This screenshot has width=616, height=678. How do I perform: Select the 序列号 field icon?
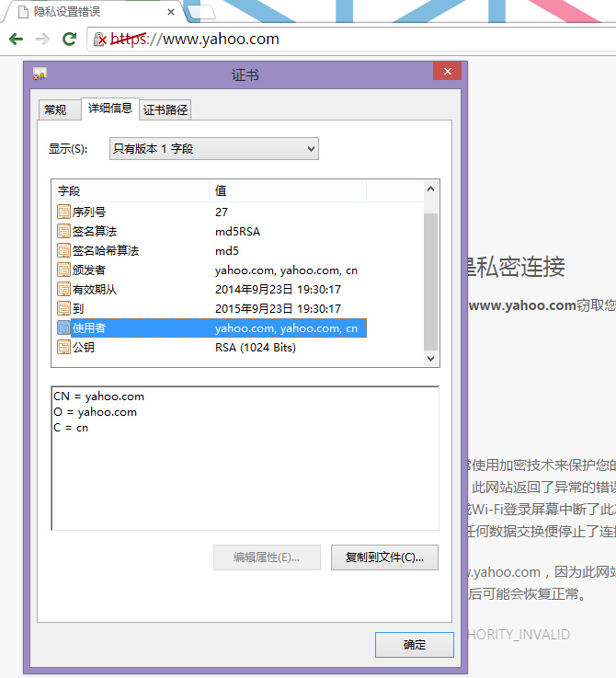click(63, 212)
